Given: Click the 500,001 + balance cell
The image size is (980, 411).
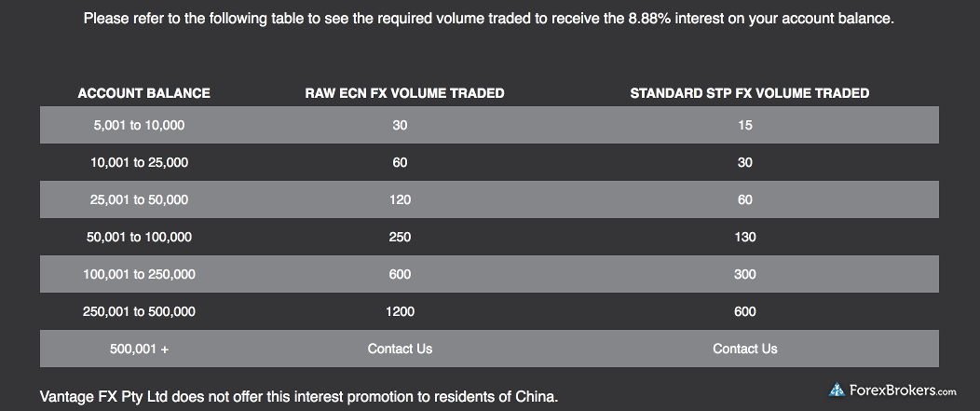Looking at the screenshot, I should [140, 349].
